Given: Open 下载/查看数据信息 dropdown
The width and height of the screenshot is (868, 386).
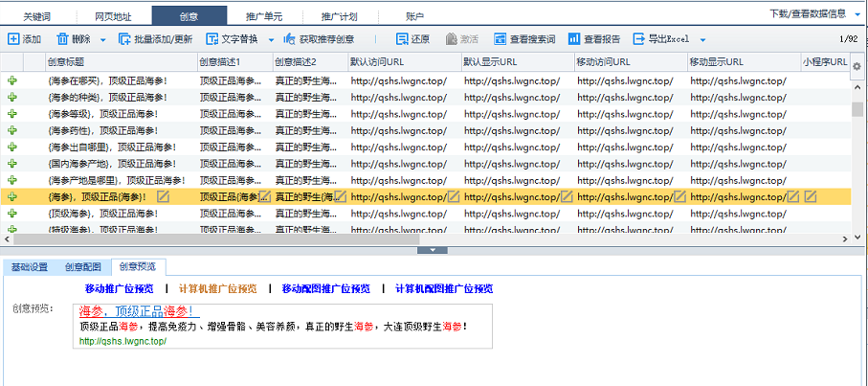Looking at the screenshot, I should [815, 13].
